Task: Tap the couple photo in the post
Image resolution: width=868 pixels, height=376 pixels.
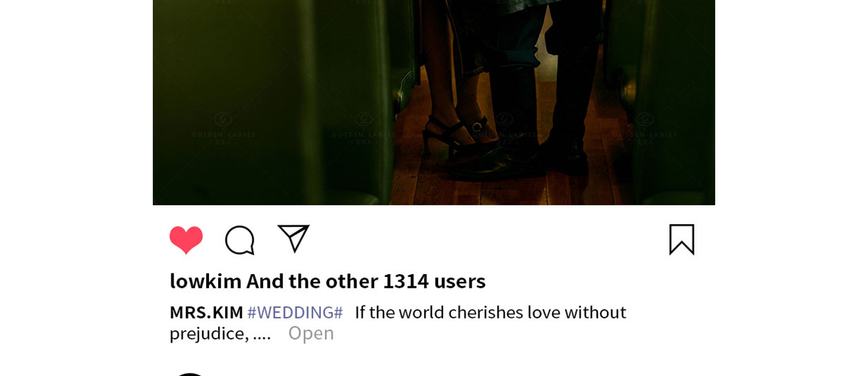Action: coord(434,103)
